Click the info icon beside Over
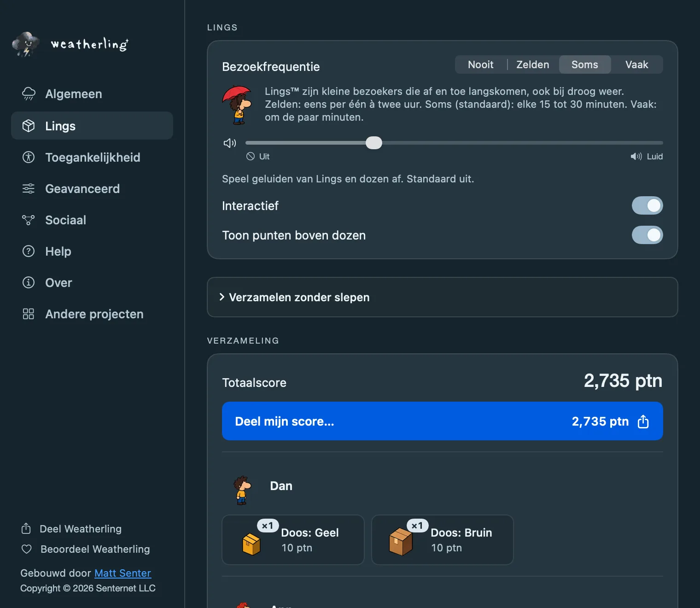 point(29,282)
